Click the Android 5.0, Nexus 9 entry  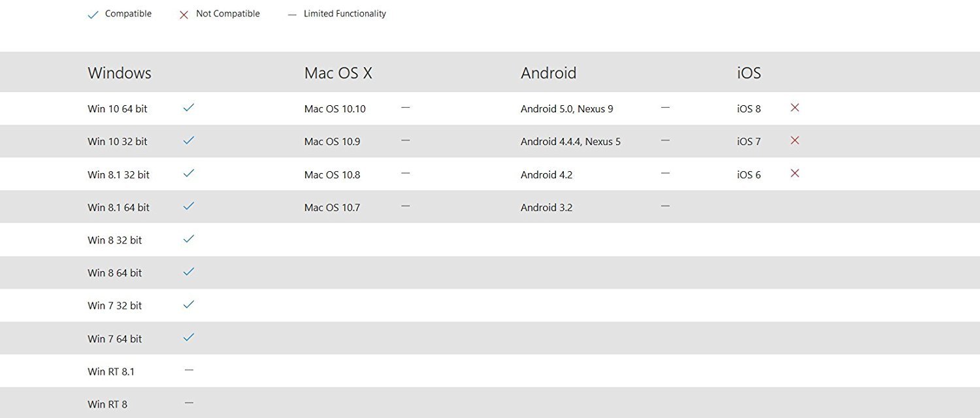pos(566,109)
